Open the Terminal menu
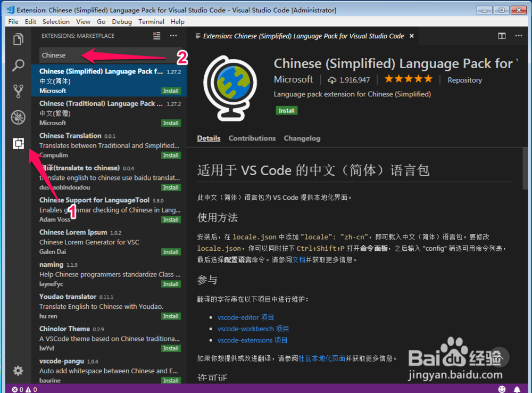 coord(151,22)
